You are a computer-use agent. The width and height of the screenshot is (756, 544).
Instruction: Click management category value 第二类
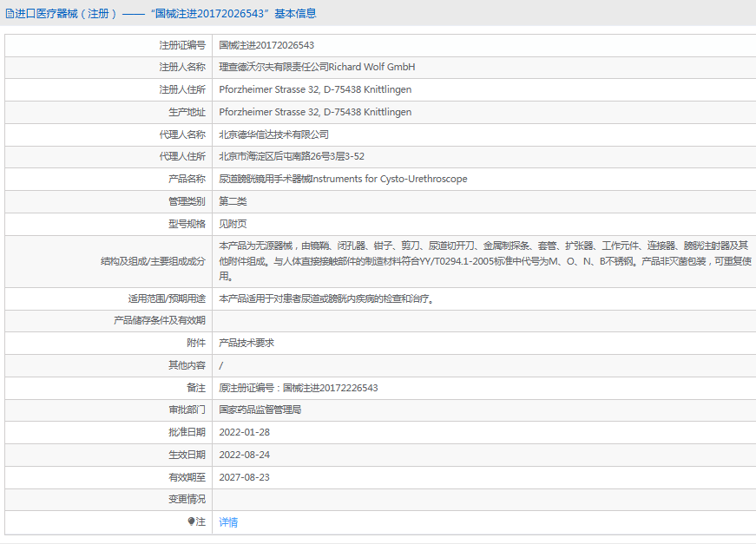coord(233,201)
